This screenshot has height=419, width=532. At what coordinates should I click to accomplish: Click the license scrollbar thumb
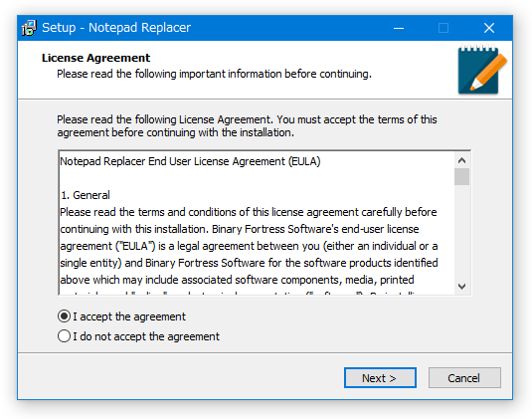[x=461, y=176]
